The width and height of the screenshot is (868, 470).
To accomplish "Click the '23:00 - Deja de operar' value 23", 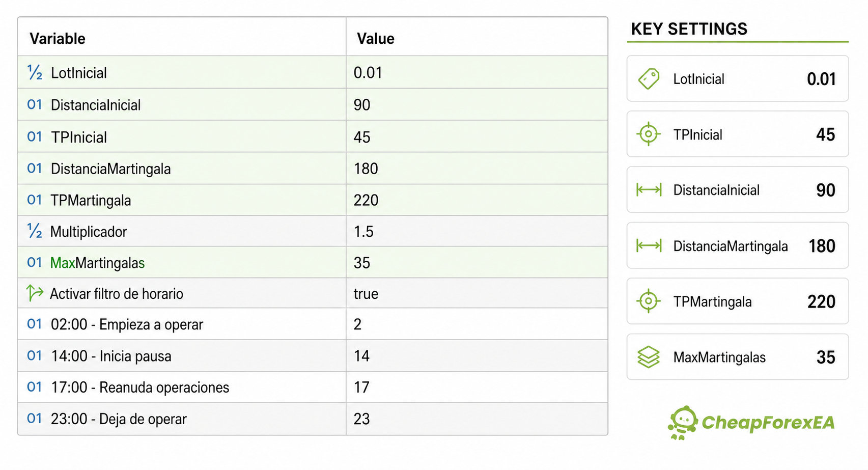I will pos(362,419).
